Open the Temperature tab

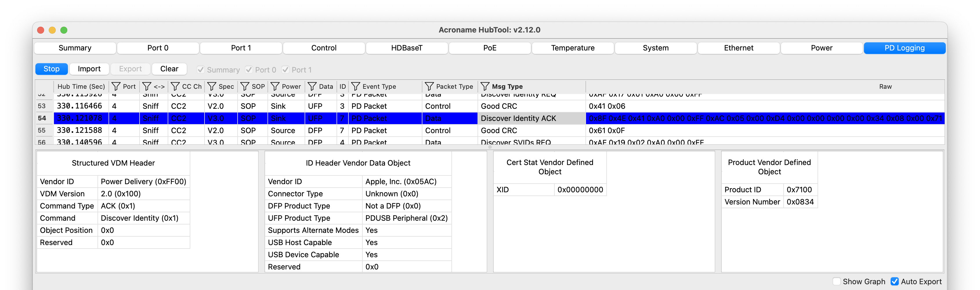point(573,48)
